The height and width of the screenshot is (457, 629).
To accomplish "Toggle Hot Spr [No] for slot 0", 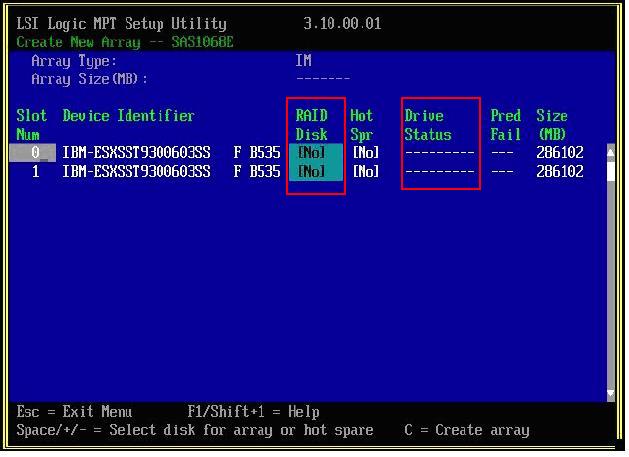I will 365,153.
